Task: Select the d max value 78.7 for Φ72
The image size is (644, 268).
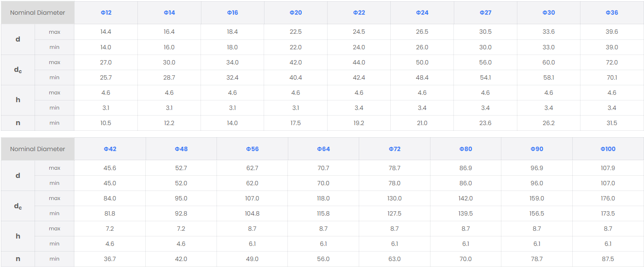Action: (x=395, y=168)
